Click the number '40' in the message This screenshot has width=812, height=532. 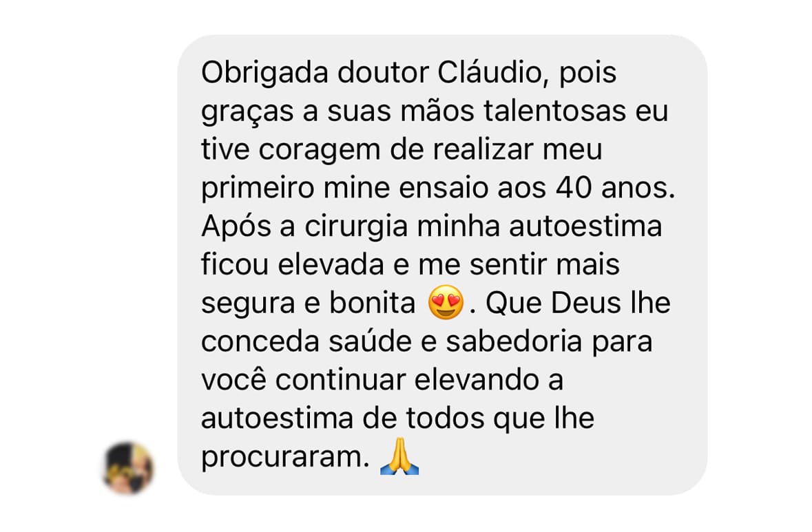pos(574,188)
